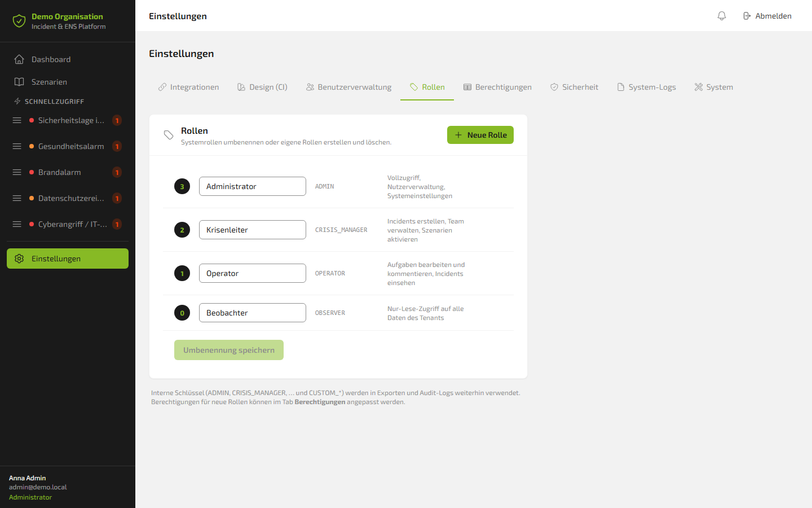The width and height of the screenshot is (812, 508).
Task: Open the Design (CI) tab
Action: (262, 87)
